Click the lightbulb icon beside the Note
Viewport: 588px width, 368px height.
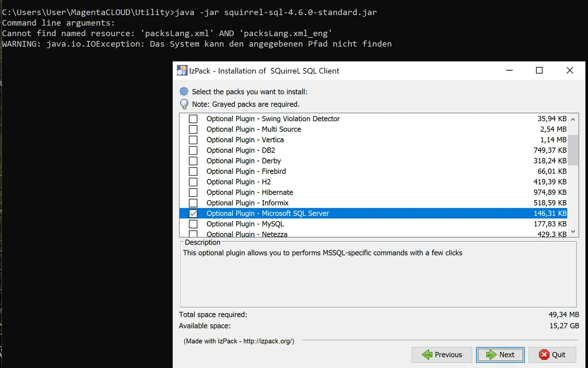[184, 104]
